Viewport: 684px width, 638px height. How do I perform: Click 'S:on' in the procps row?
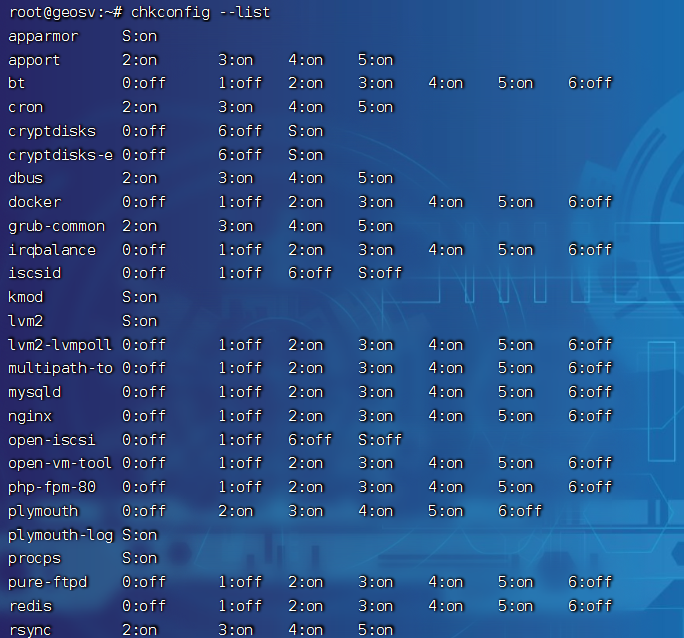pyautogui.click(x=140, y=558)
